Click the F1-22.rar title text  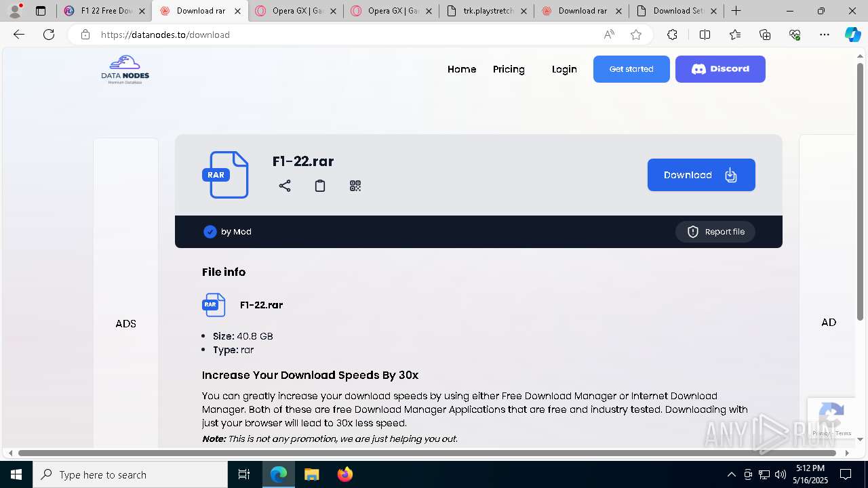(x=303, y=161)
